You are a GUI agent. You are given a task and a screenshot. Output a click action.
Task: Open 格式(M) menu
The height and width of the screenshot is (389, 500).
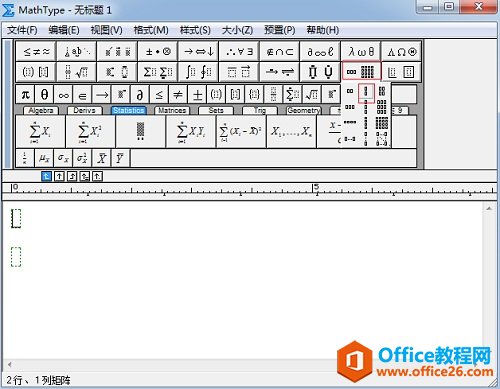151,30
